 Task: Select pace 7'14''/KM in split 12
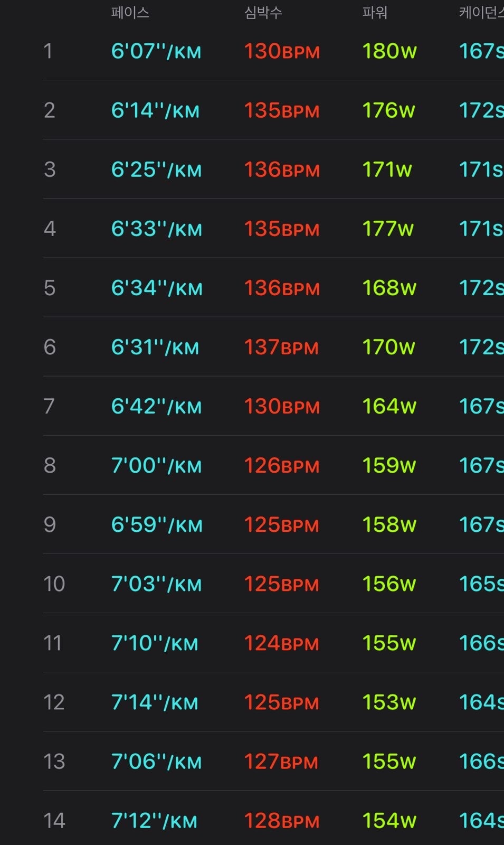155,702
